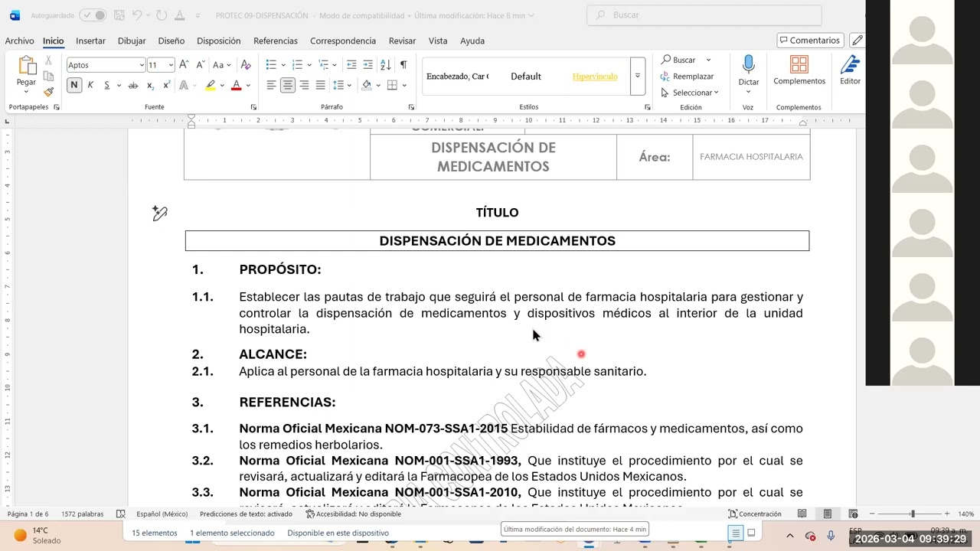Open the Seleccionar dropdown
980x551 pixels.
[x=689, y=93]
